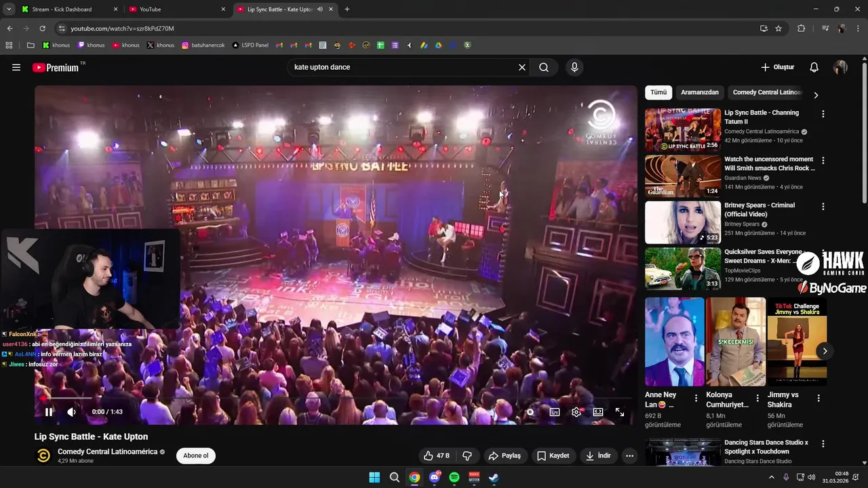Image resolution: width=868 pixels, height=488 pixels.
Task: Open Discord from the taskbar
Action: (435, 477)
